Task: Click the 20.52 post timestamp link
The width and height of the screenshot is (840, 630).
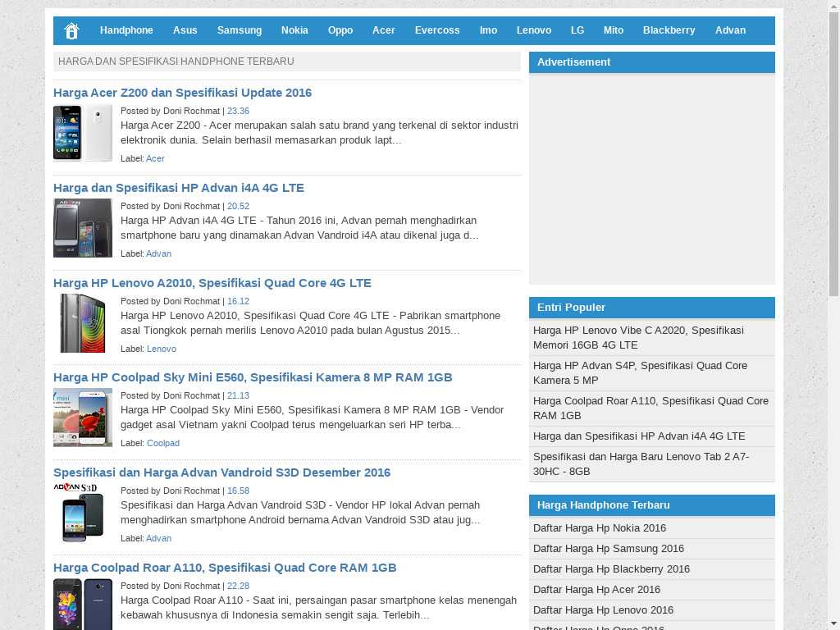Action: [x=238, y=206]
